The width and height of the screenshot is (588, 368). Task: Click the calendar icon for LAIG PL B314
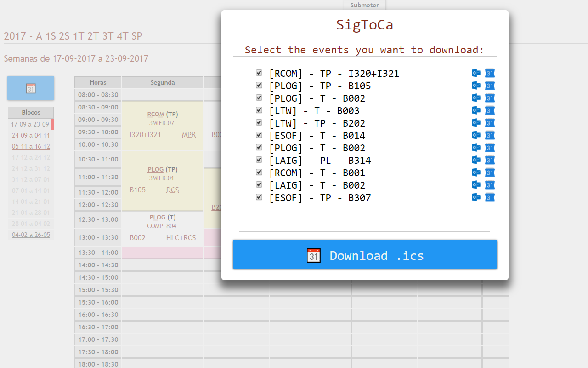490,160
